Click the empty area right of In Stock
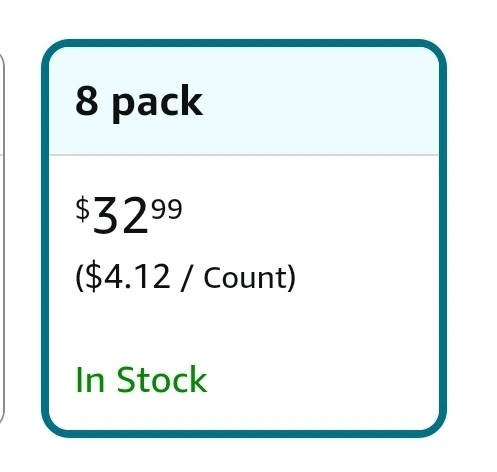The height and width of the screenshot is (472, 497). tap(322, 380)
